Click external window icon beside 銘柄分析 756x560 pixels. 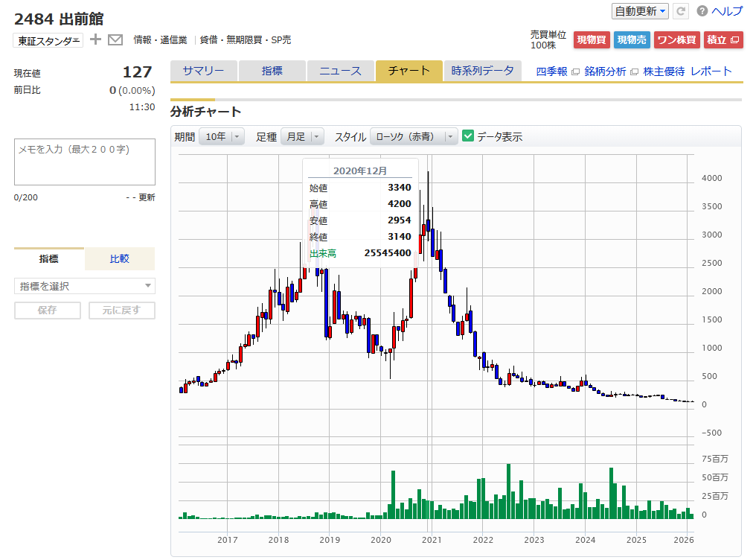[634, 72]
